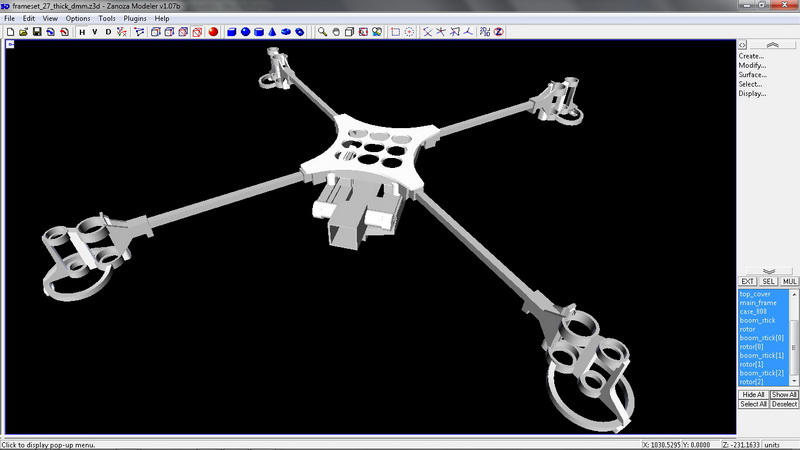Expand the Surface... command group
Viewport: 800px width, 450px height.
(753, 75)
